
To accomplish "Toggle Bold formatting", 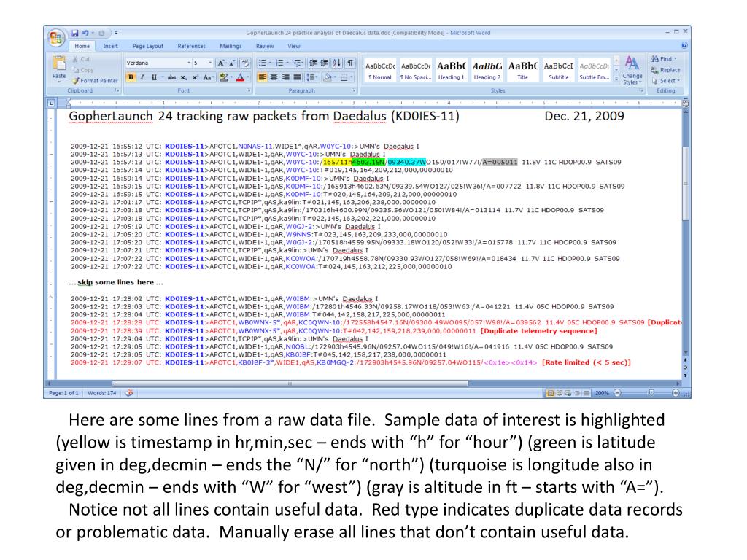I will [131, 77].
